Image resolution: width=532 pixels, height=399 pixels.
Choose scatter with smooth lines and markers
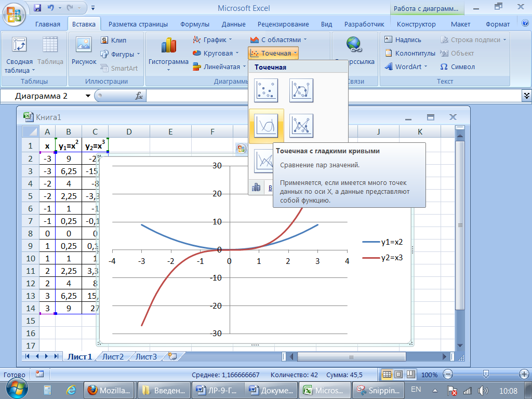pyautogui.click(x=301, y=90)
